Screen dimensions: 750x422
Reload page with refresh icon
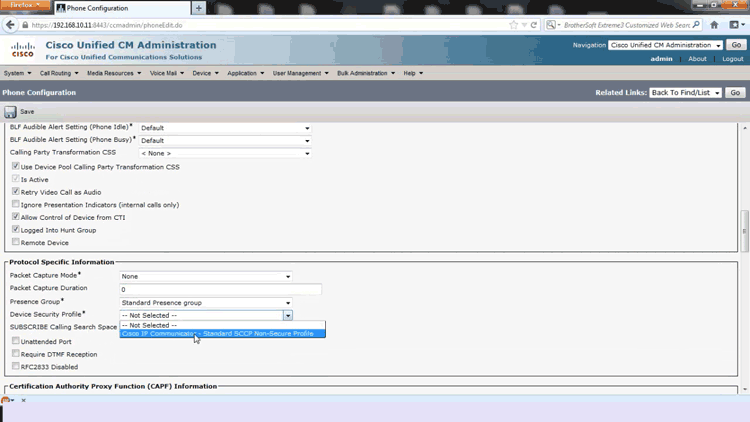click(x=534, y=25)
